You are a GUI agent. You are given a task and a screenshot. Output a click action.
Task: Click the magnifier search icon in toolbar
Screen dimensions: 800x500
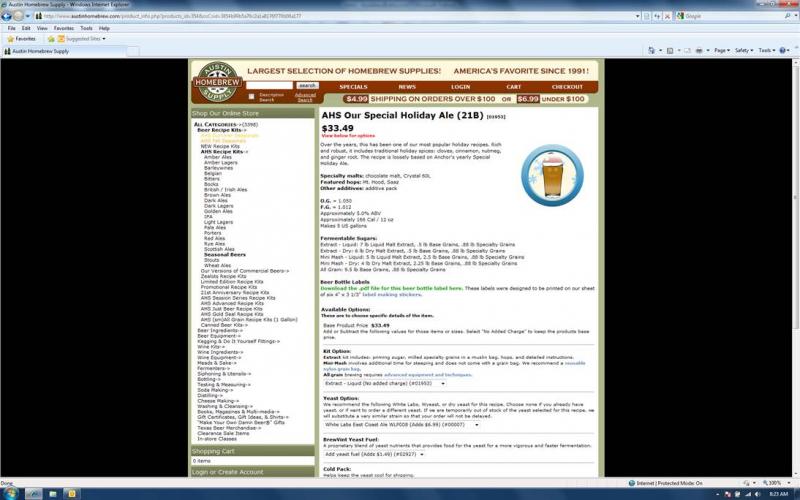(787, 16)
